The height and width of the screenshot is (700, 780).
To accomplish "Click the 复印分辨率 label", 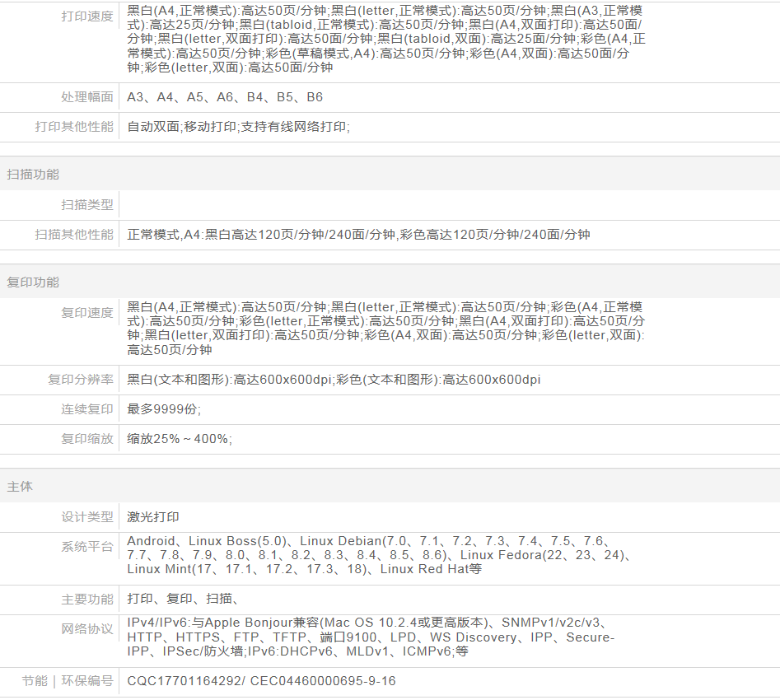I will 81,380.
